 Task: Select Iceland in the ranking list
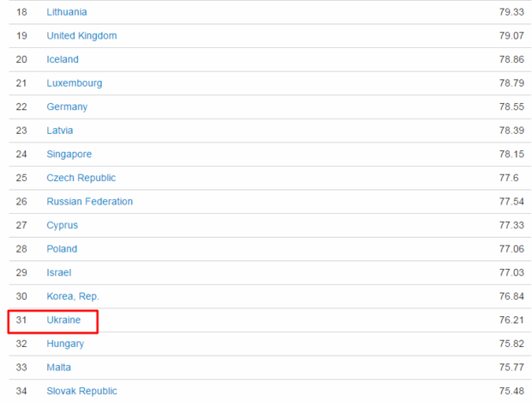point(63,59)
